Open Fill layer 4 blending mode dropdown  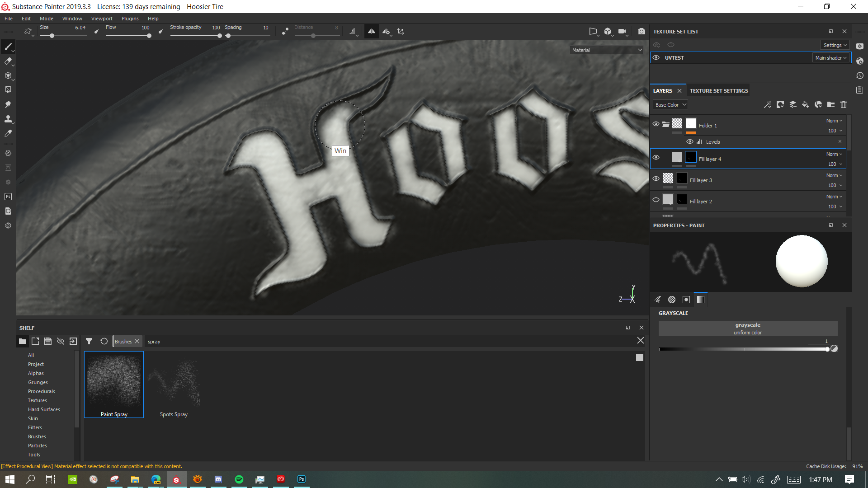click(834, 154)
